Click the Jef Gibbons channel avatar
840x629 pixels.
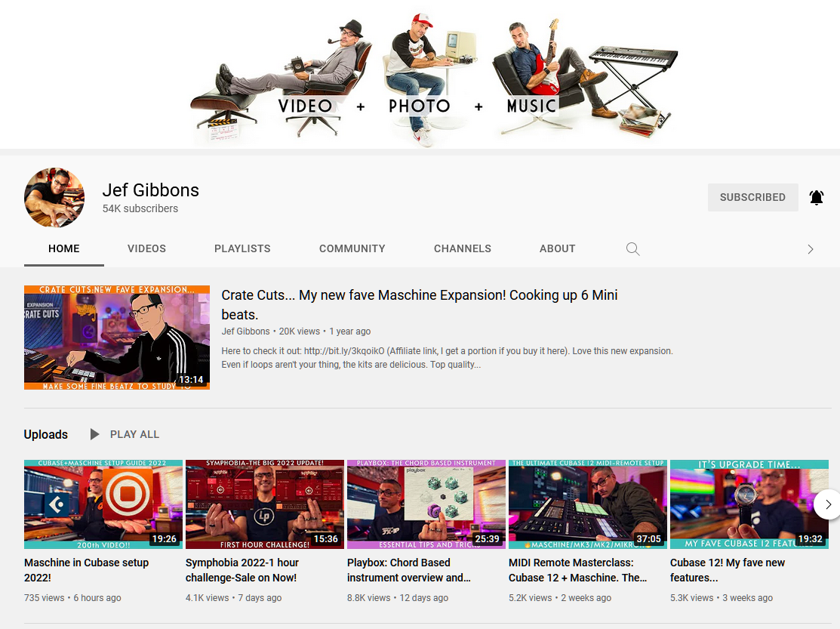pyautogui.click(x=54, y=198)
